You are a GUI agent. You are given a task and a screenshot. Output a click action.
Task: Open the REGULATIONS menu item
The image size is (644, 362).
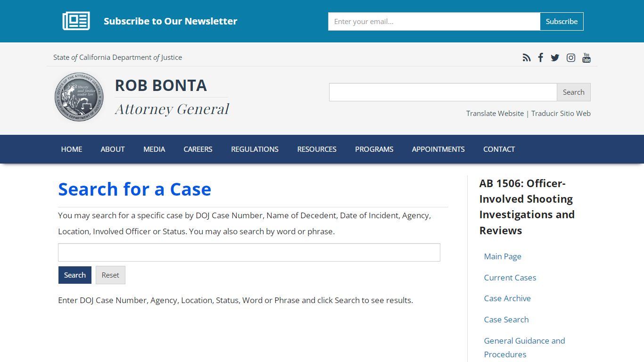[x=255, y=149]
